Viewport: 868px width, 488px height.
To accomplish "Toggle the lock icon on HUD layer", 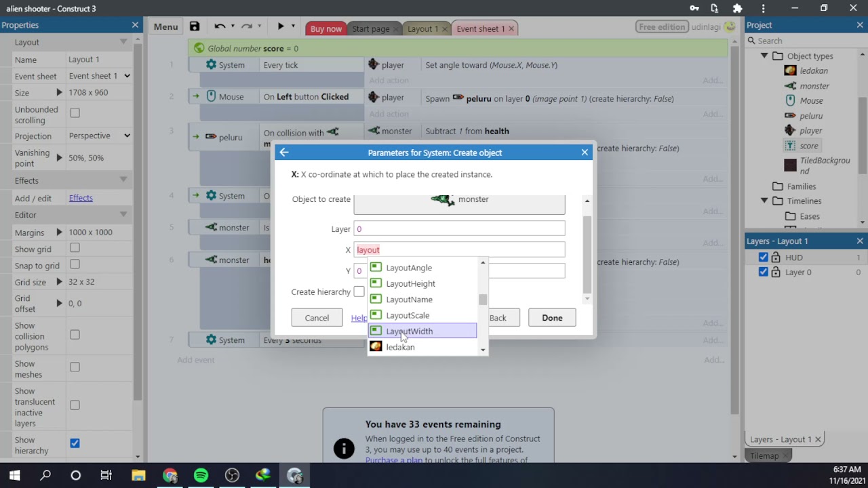I will coord(776,258).
